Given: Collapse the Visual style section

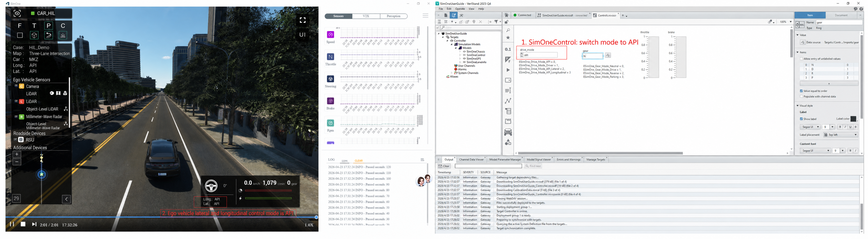Looking at the screenshot, I should 798,106.
